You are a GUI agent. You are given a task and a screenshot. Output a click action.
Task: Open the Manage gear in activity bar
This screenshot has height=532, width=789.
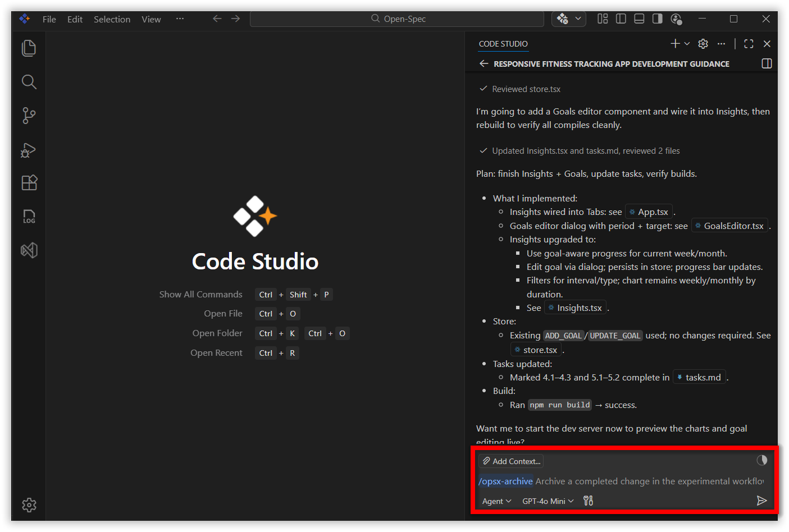[x=29, y=505]
